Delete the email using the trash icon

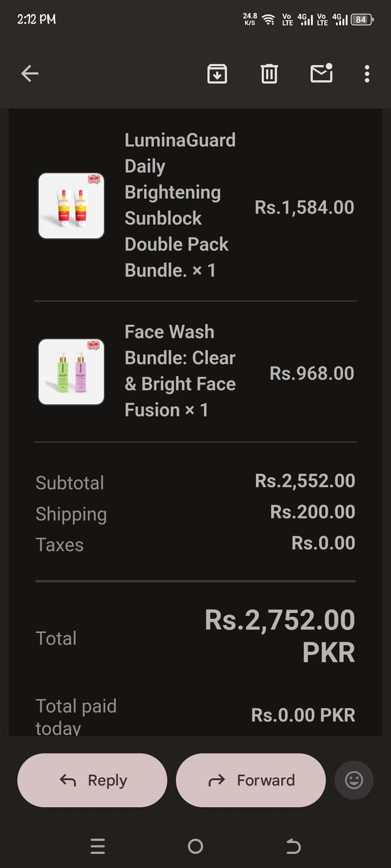[x=269, y=74]
